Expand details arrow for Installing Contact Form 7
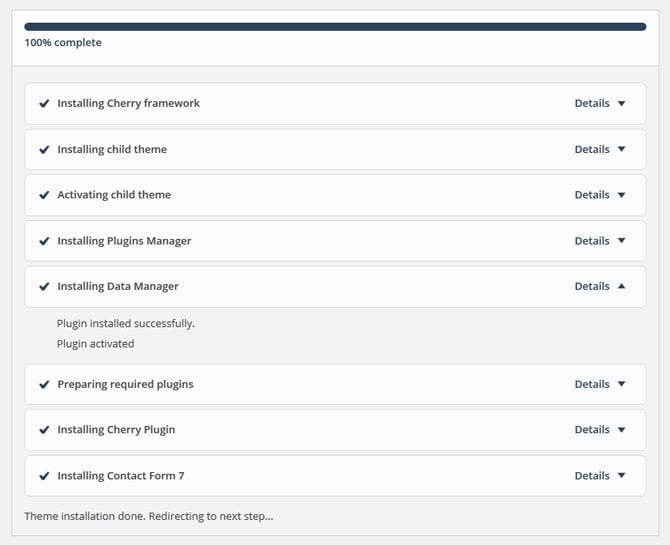 click(621, 476)
